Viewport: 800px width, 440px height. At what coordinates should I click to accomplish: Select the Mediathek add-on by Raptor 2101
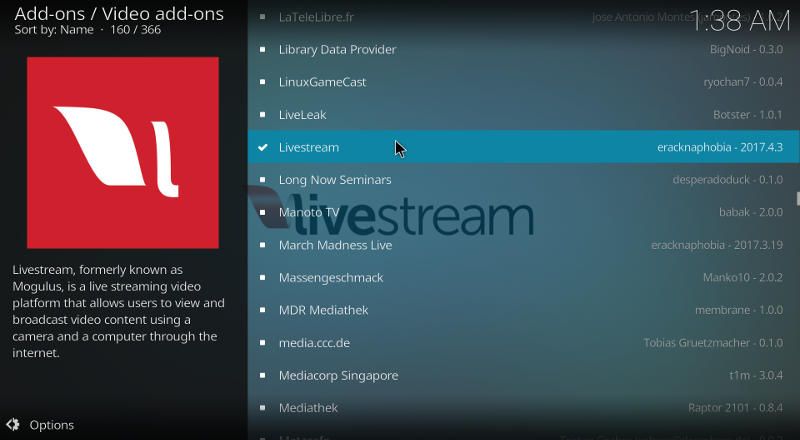pos(523,408)
